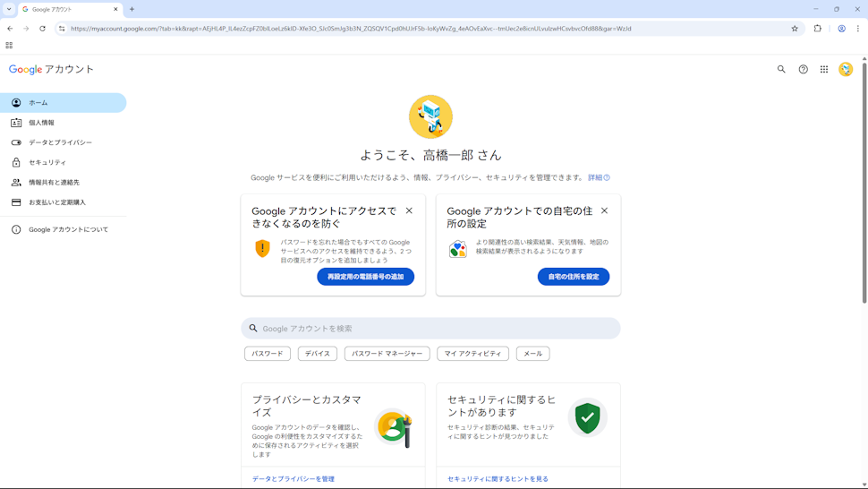Open the ホーム sidebar item

click(x=64, y=102)
